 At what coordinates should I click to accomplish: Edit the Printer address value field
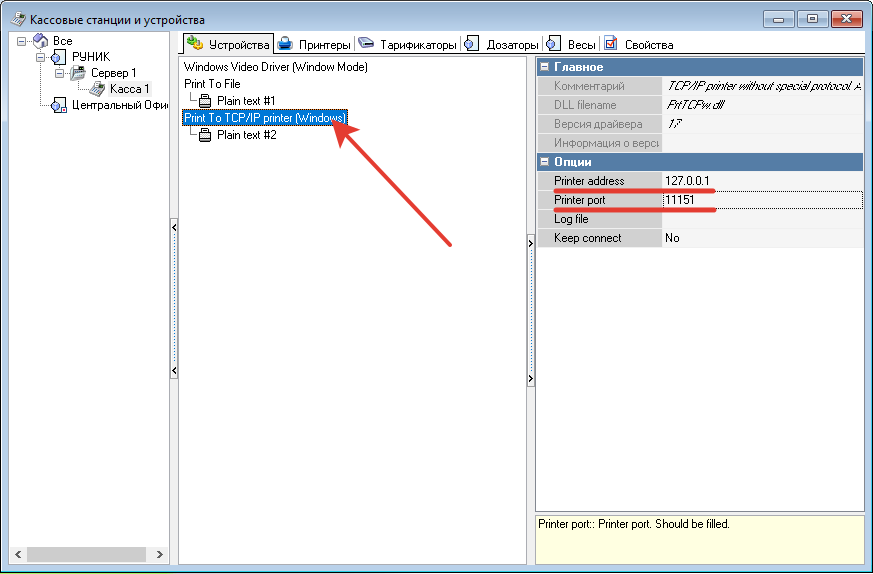pos(760,181)
